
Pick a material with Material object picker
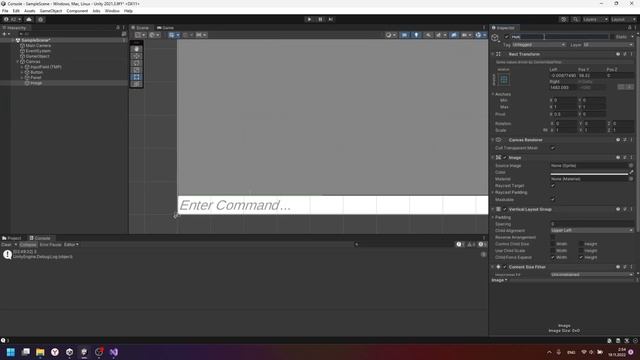click(631, 179)
